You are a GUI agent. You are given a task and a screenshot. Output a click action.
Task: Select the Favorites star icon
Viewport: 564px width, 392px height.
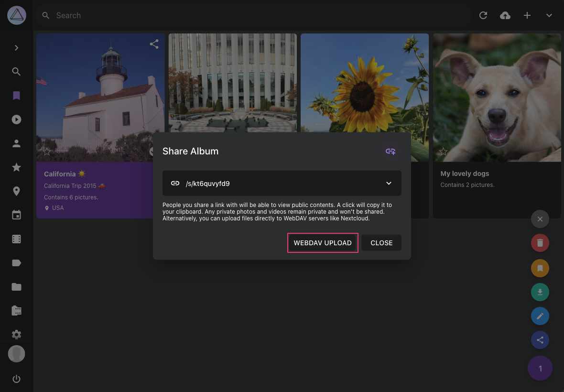click(16, 167)
